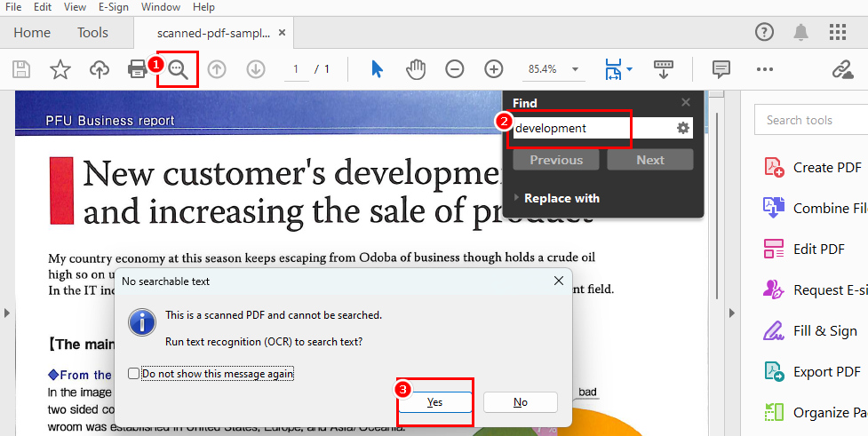
Task: Open the View menu
Action: coord(75,7)
